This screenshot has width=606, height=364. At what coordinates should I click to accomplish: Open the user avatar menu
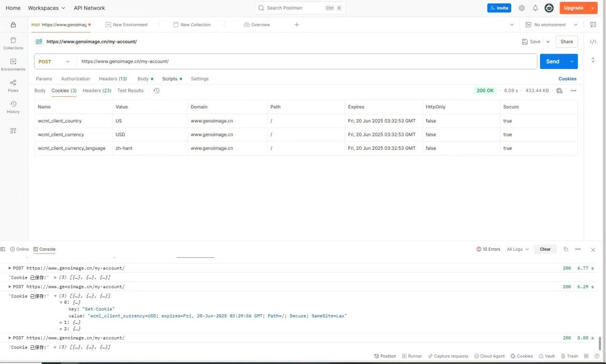click(x=549, y=8)
